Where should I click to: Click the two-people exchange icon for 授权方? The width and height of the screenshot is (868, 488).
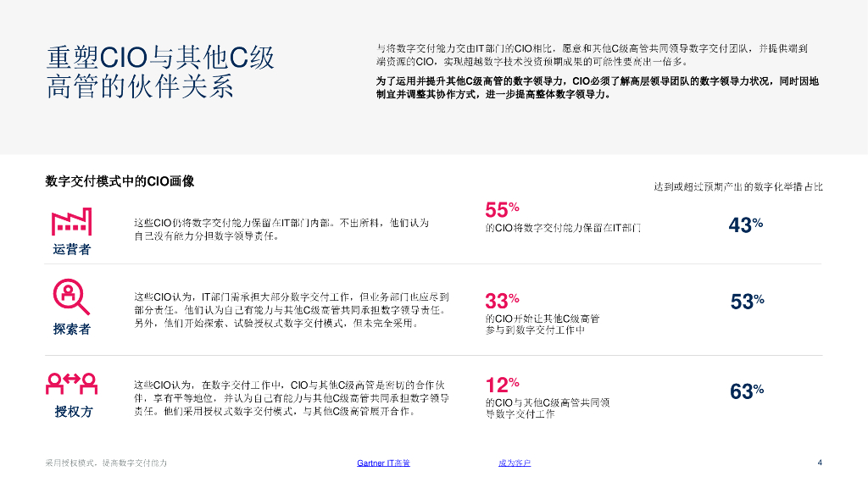pos(71,382)
